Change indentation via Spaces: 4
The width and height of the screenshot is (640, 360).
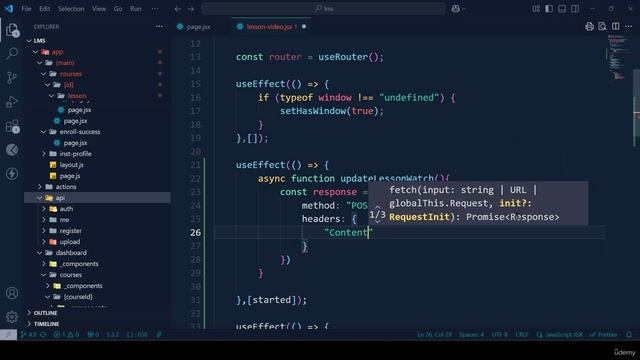(x=471, y=335)
